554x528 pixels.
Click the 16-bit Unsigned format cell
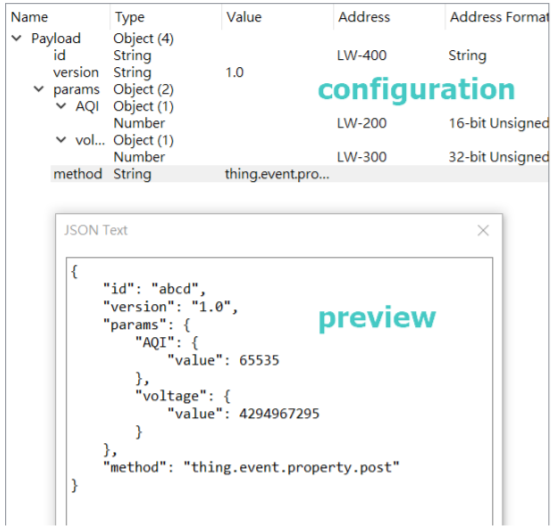(499, 123)
